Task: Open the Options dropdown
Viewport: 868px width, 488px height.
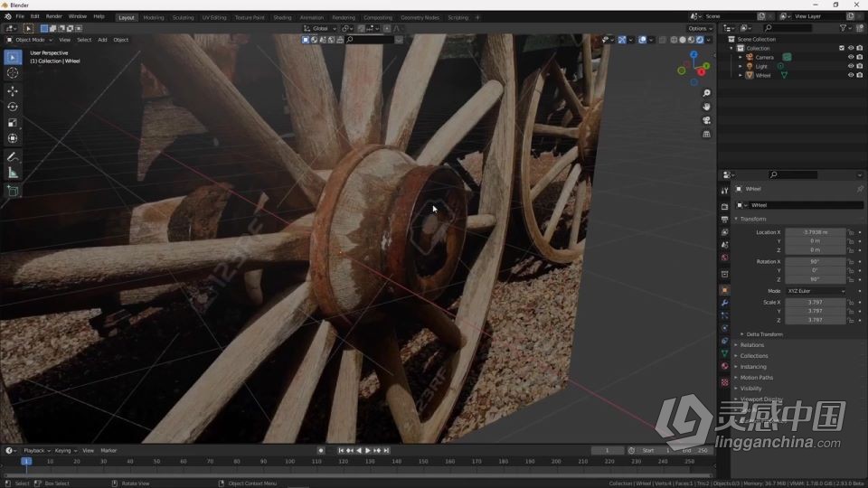Action: (700, 28)
